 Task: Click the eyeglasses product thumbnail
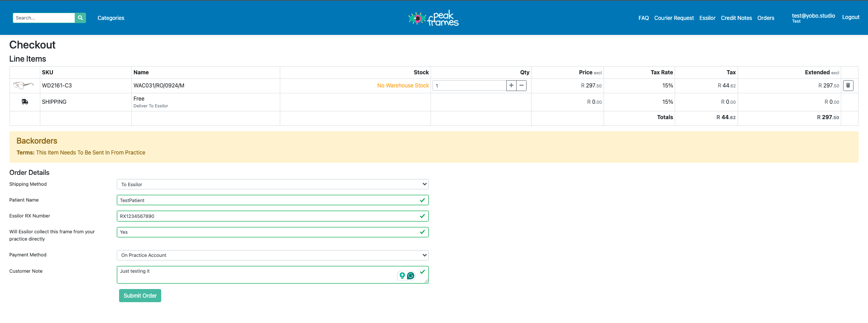[24, 85]
